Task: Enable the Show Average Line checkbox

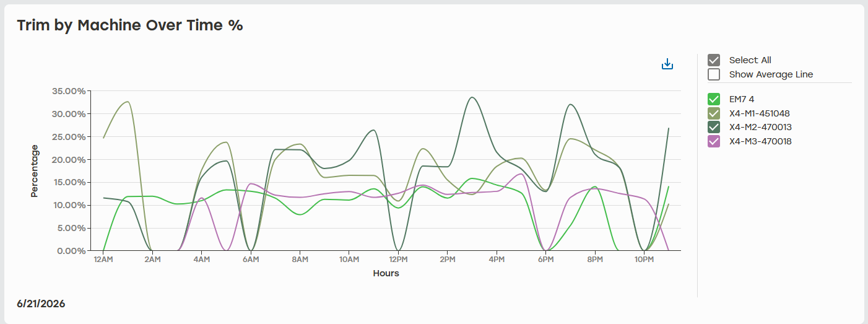Action: point(714,74)
